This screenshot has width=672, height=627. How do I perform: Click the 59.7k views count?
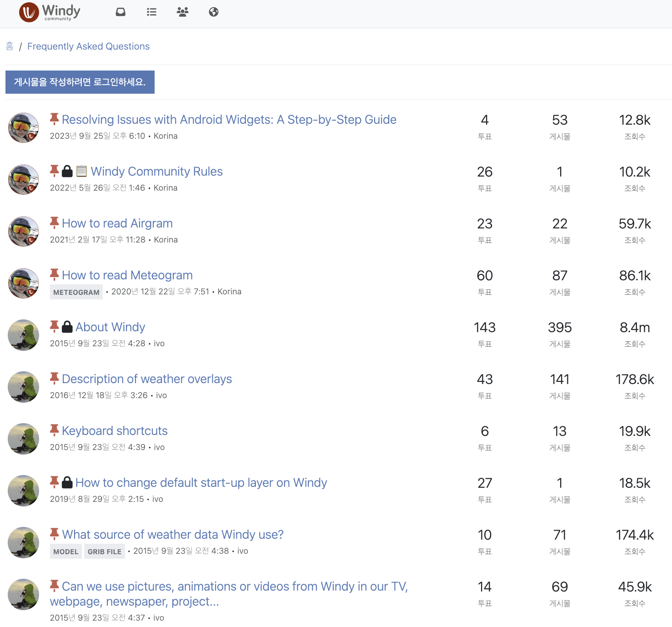pos(635,224)
